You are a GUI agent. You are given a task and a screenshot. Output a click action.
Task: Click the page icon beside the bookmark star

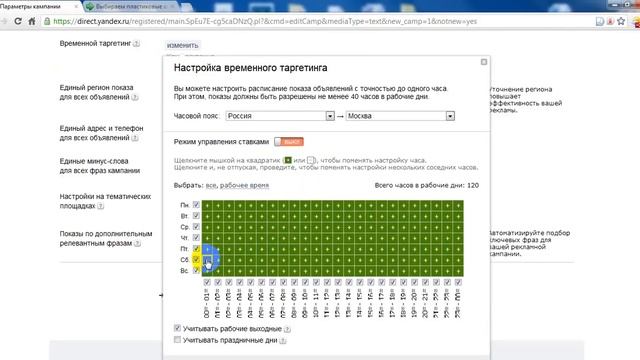tap(600, 21)
